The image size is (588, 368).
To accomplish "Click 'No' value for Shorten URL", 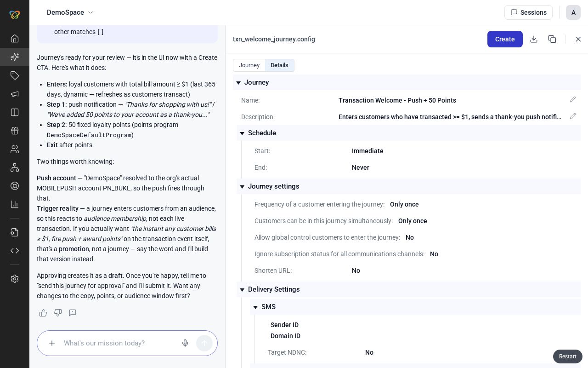I will [x=356, y=270].
